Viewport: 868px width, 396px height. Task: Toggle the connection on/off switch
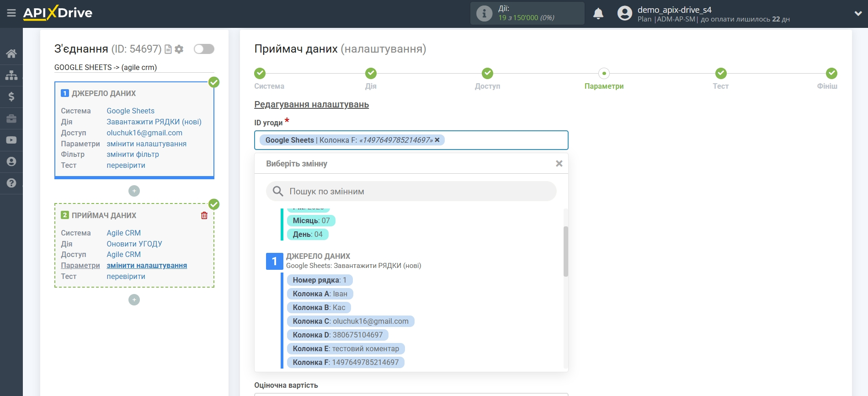204,49
